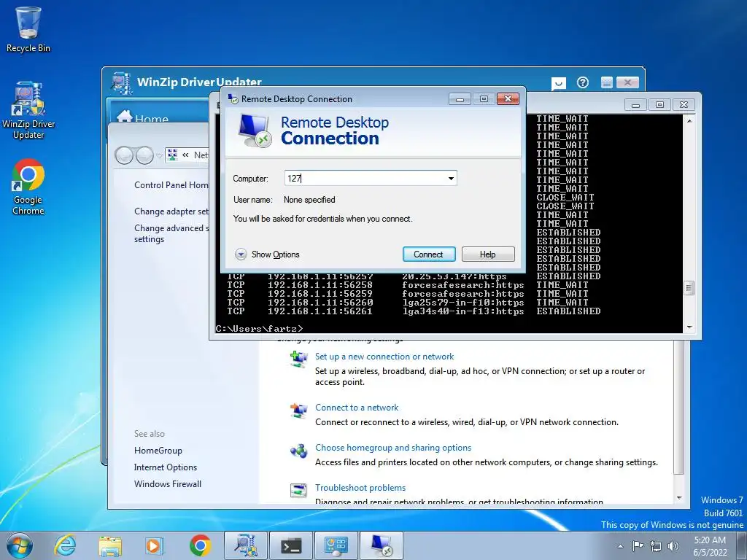Open WinZip Driver Updater help question mark
Viewport: 747px width, 560px height.
pyautogui.click(x=583, y=82)
